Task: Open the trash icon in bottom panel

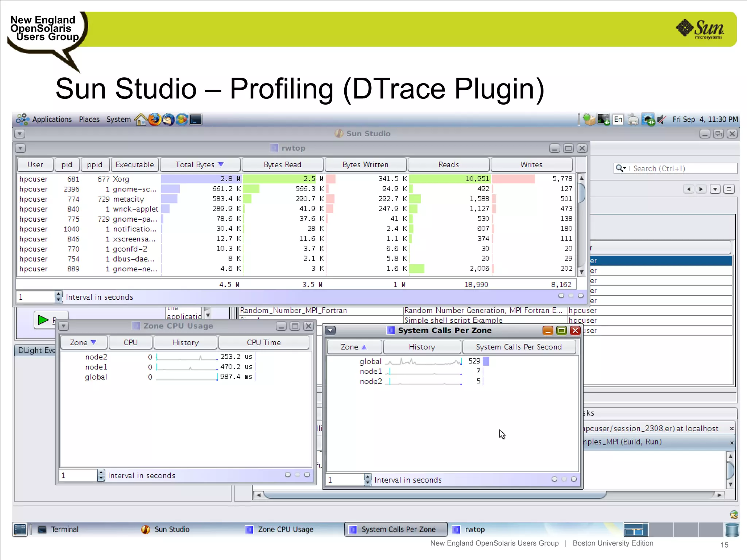Action: [732, 529]
